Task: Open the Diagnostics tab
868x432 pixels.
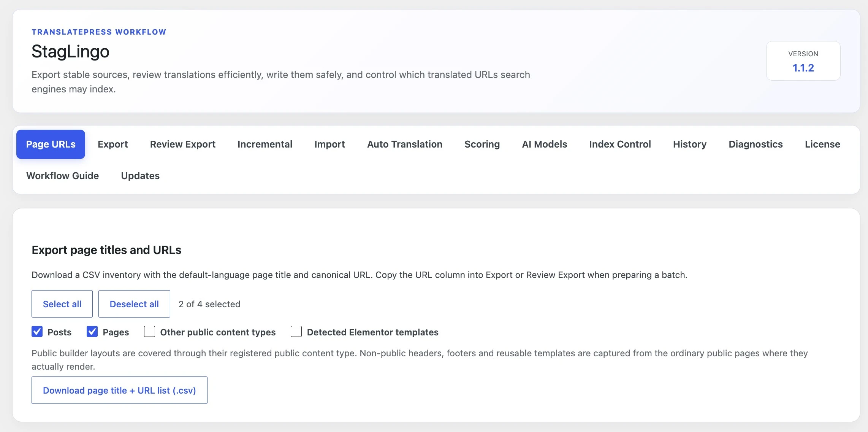Action: pos(756,144)
